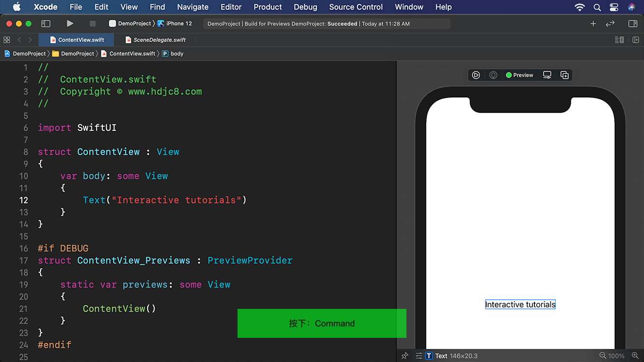The image size is (644, 362).
Task: Zoom out the preview canvas
Action: coord(602,356)
